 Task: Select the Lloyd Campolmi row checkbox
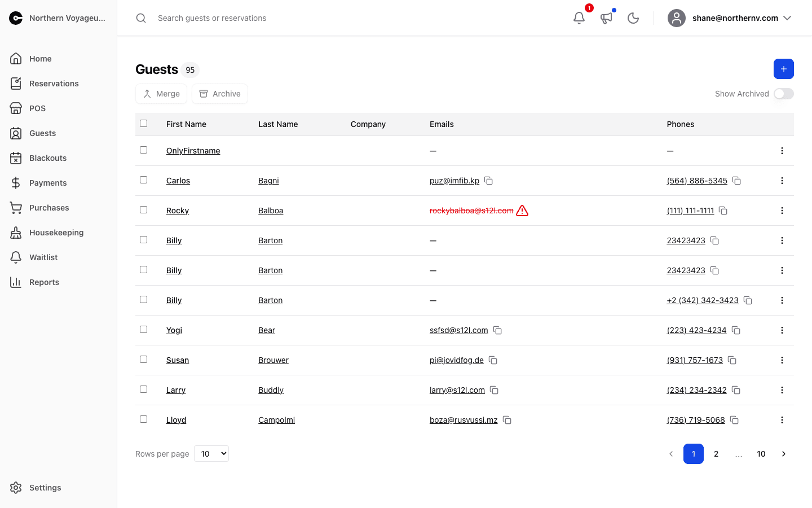click(143, 419)
